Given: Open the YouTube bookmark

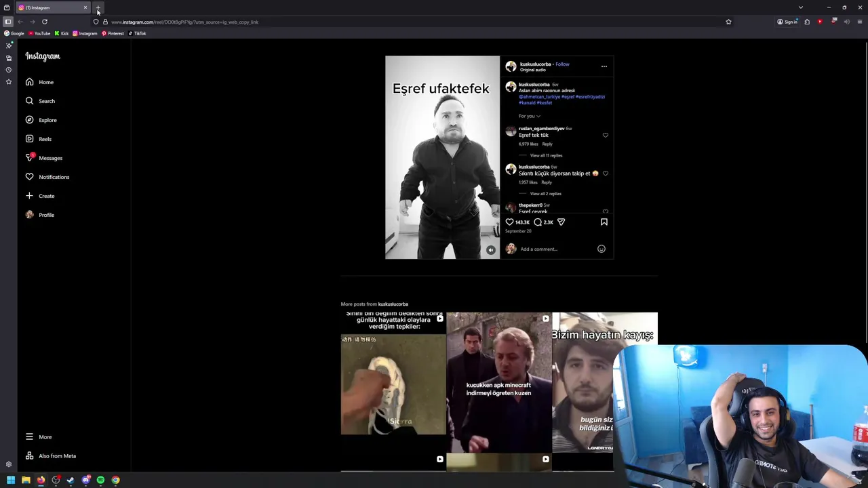Looking at the screenshot, I should (x=39, y=33).
